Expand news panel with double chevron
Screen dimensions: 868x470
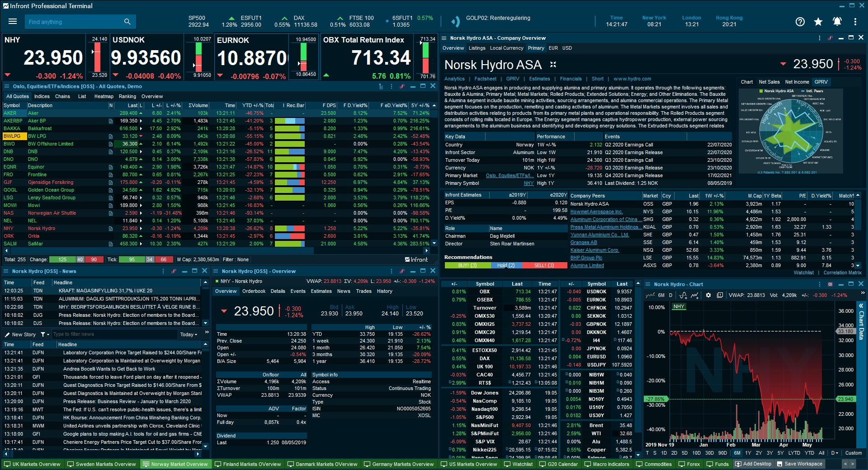click(207, 332)
